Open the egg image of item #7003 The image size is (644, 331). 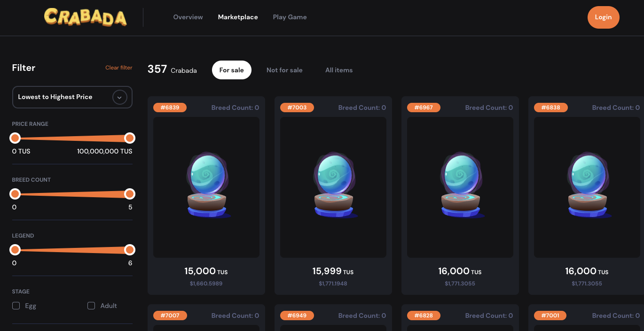(333, 187)
